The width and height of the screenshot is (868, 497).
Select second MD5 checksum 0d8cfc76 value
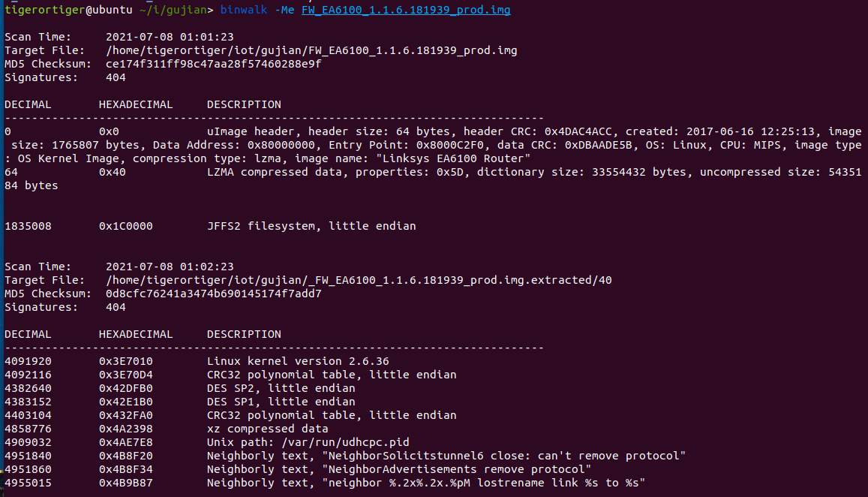(x=213, y=294)
